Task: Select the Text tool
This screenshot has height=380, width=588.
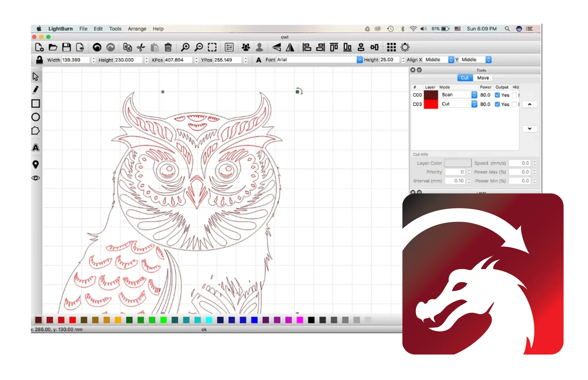Action: coord(36,148)
